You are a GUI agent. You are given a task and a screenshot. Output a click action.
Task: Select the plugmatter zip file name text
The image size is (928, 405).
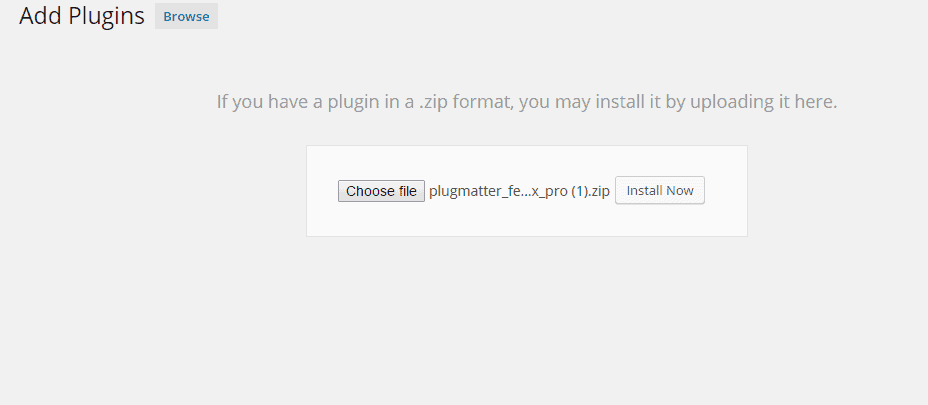click(520, 191)
